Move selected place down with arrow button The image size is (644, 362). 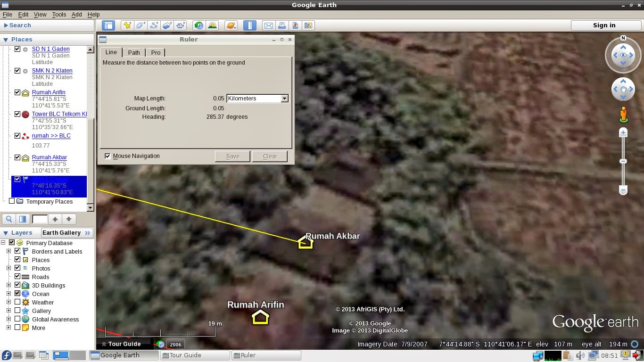(69, 219)
